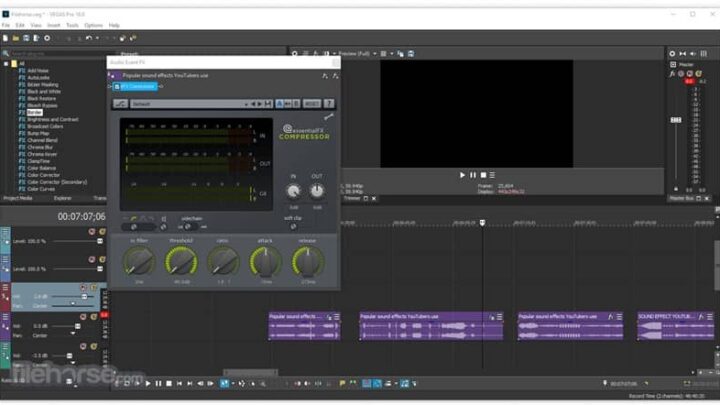Open the Help menu

click(x=114, y=25)
